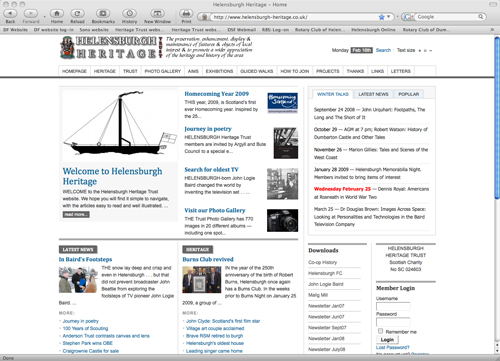Show browsing History from the toolbar
Screen dimensions: 500x361
pos(129,13)
